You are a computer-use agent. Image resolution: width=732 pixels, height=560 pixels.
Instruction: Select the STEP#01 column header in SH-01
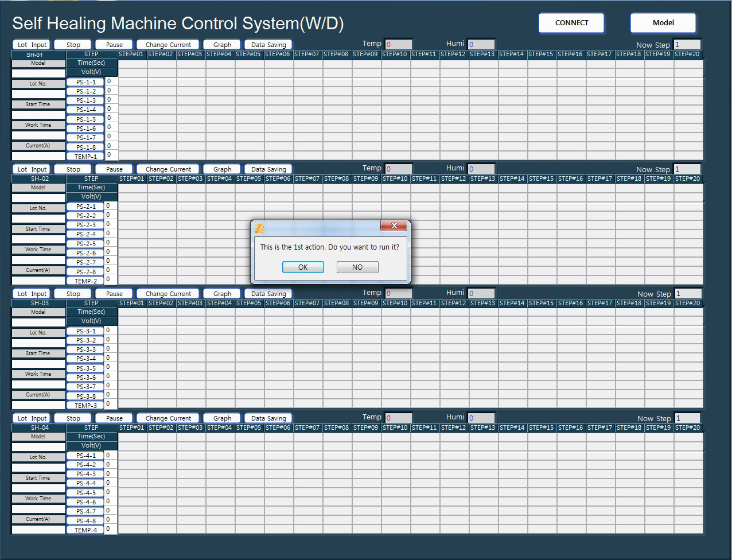132,54
